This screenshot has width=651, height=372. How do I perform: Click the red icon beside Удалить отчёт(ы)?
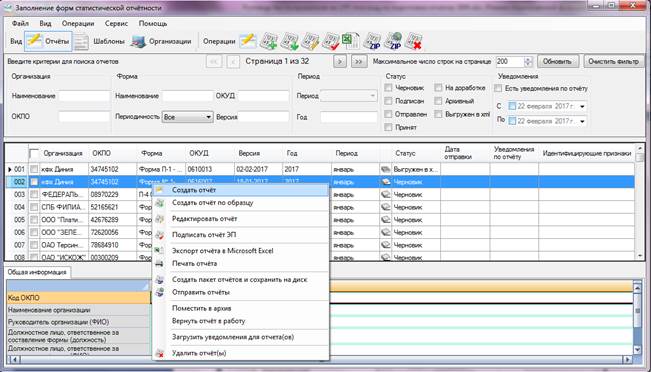[x=159, y=353]
